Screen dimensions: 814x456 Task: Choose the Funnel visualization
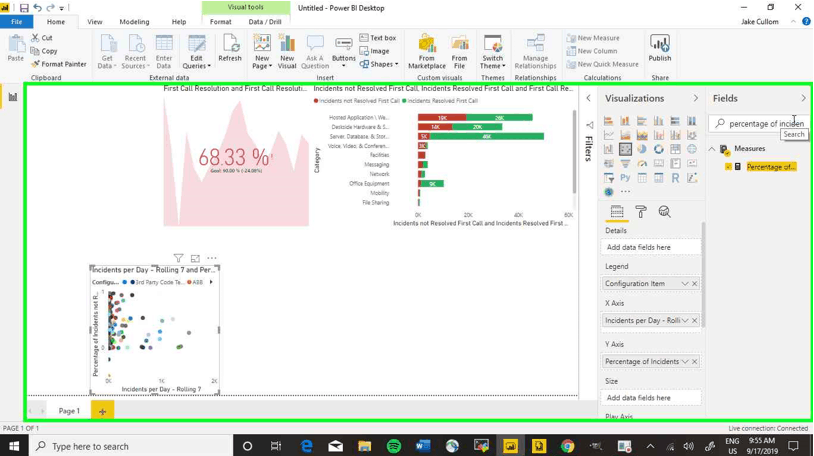point(625,164)
